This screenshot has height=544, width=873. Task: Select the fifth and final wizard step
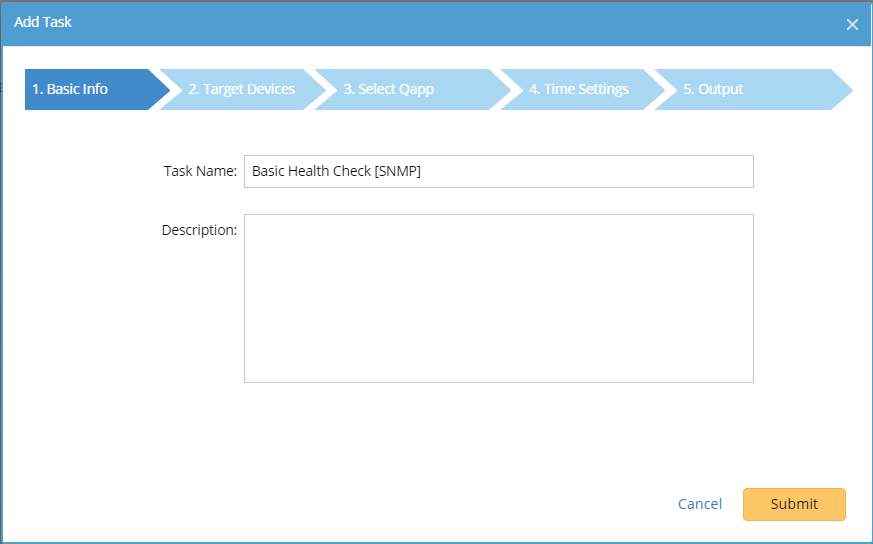click(713, 89)
